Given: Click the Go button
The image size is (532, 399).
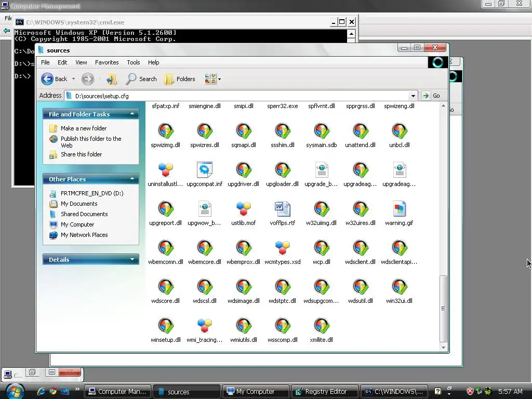Looking at the screenshot, I should 431,96.
